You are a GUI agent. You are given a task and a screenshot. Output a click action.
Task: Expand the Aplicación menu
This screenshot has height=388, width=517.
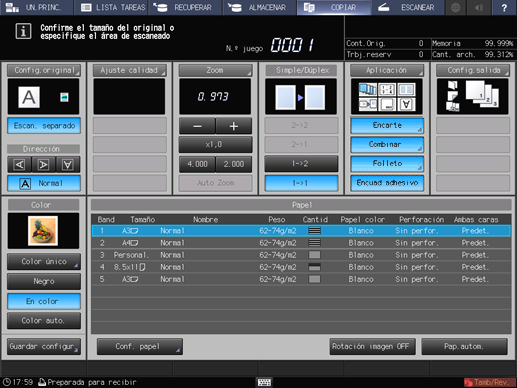pos(387,70)
